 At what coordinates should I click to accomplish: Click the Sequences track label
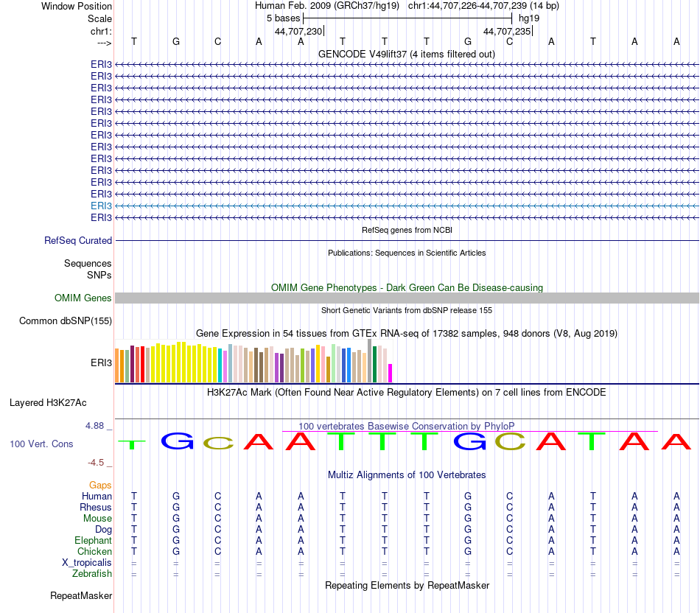[88, 264]
